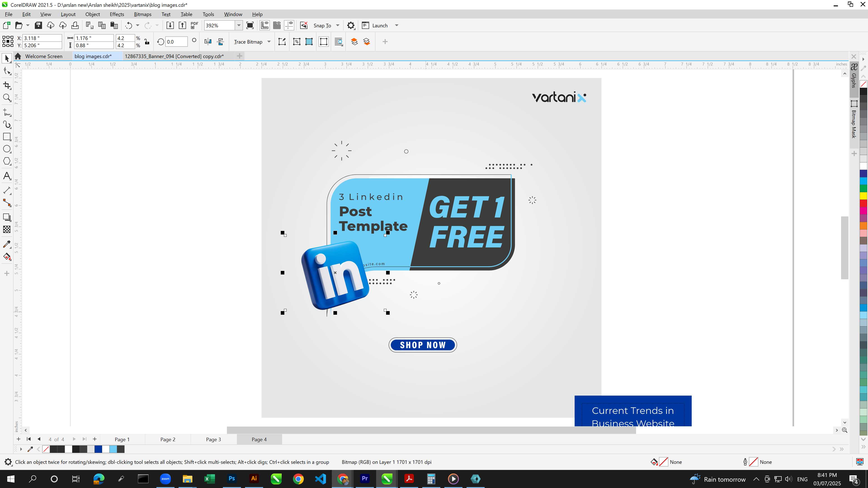Viewport: 868px width, 488px height.
Task: Select the Interactive Fill tool
Action: [x=7, y=257]
